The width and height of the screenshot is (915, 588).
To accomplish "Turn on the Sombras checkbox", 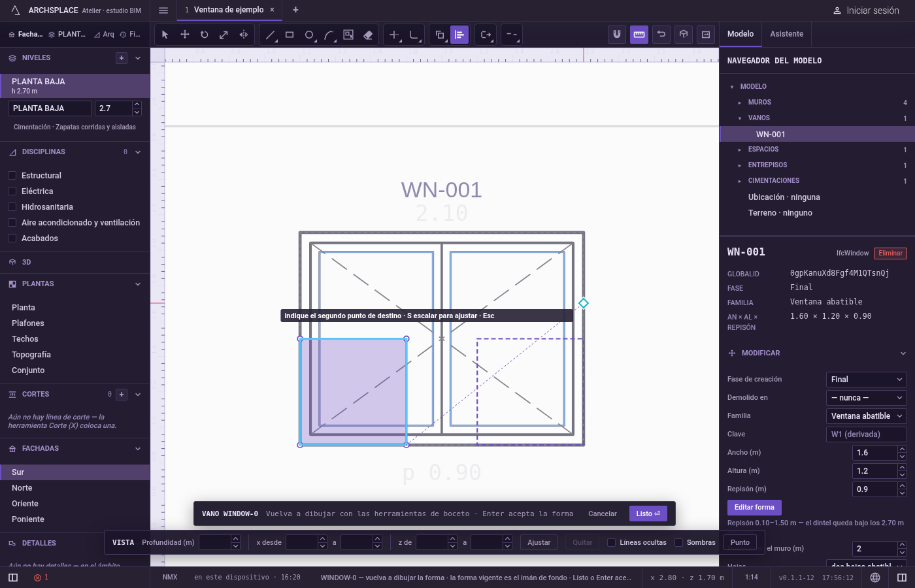I will (x=678, y=542).
